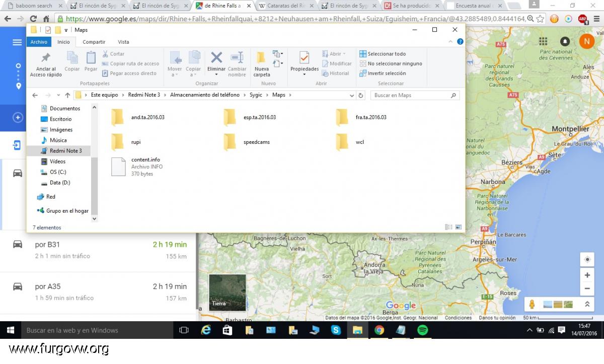This screenshot has width=604, height=364.
Task: Click the Cortar scissors command
Action: [x=113, y=54]
